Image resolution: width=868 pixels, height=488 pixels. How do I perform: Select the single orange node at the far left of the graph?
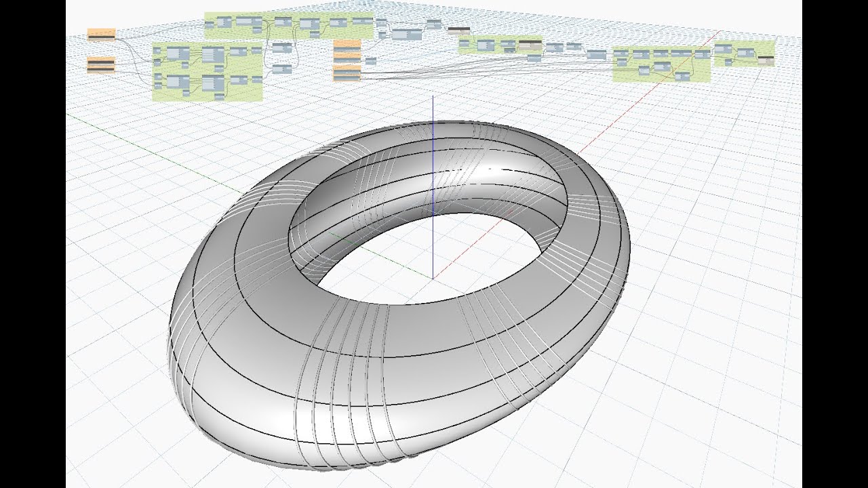pos(102,35)
